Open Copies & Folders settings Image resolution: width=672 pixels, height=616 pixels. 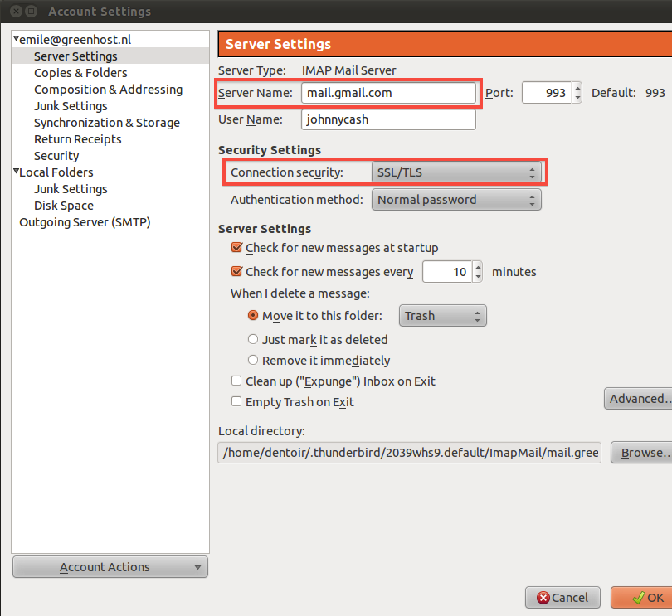point(80,73)
